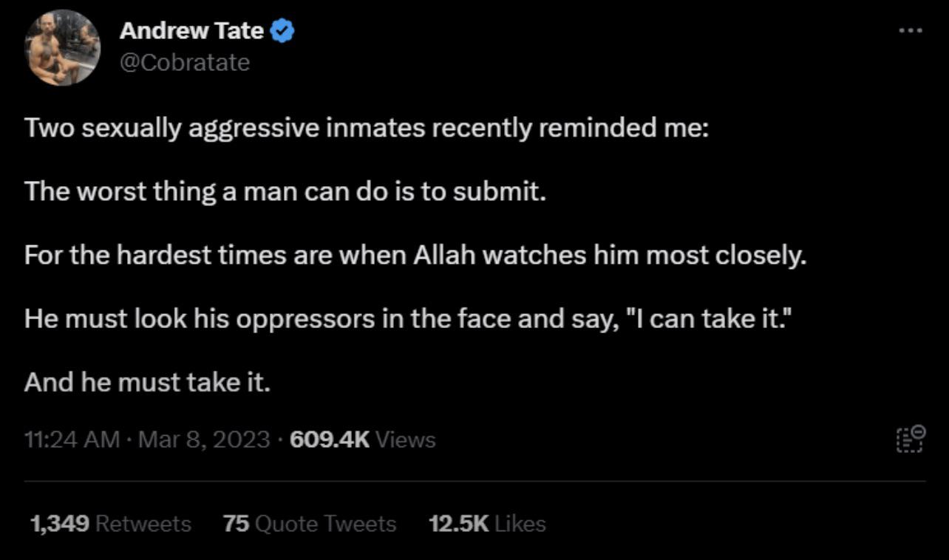Click the final line 'And he must take it.'

[x=148, y=383]
